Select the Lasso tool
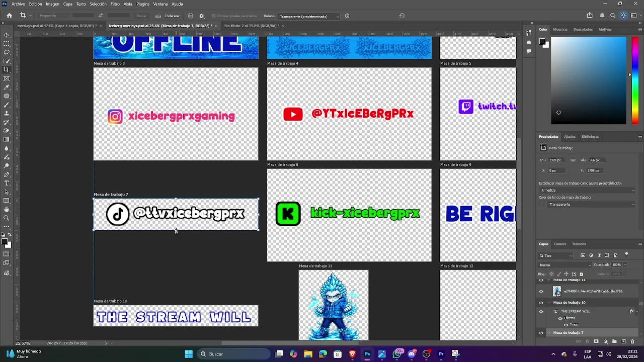Screen dimensions: 644x362 tap(7, 52)
